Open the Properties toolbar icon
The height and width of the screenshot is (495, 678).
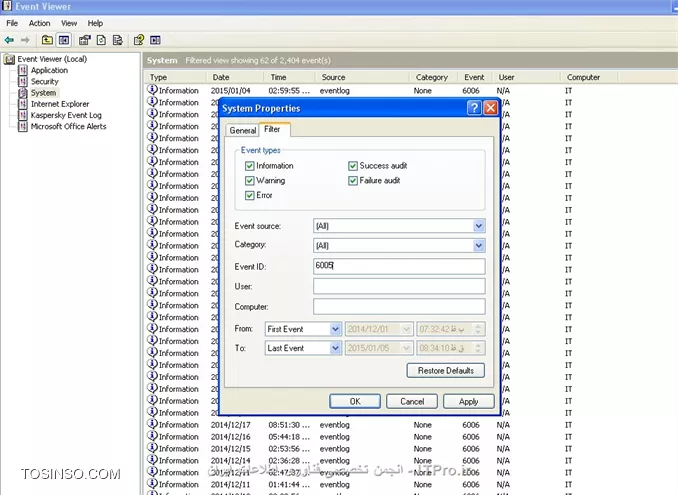point(84,40)
